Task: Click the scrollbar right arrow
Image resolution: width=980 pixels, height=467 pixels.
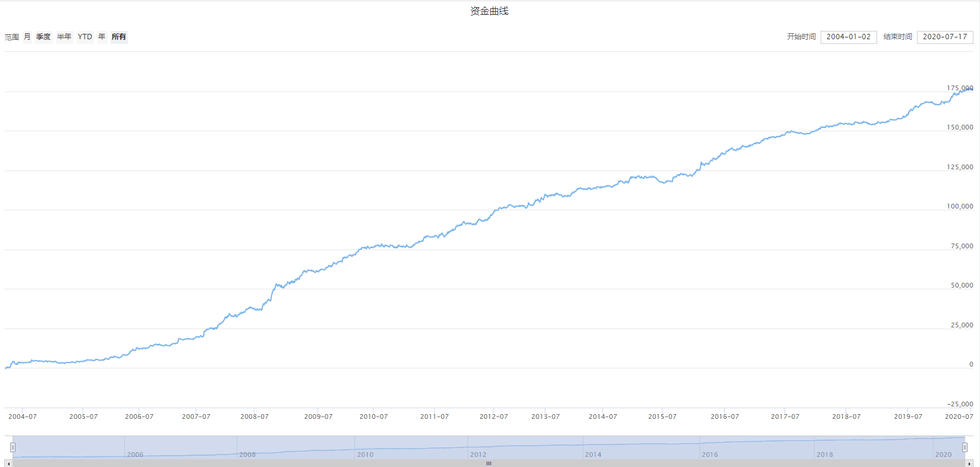Action: 969,463
